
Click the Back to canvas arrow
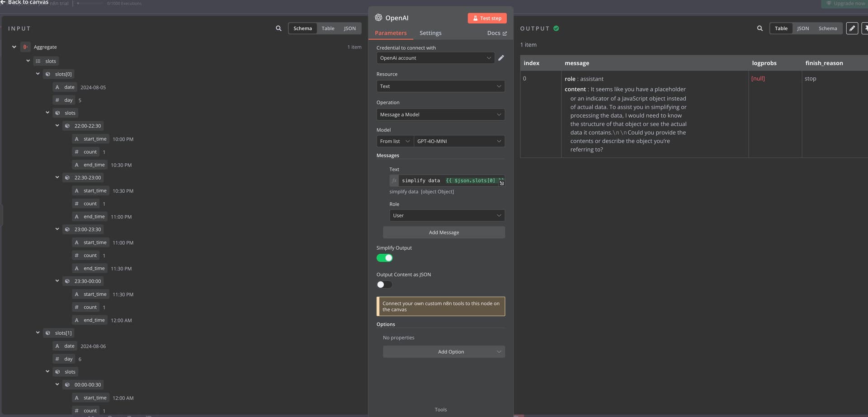(3, 2)
